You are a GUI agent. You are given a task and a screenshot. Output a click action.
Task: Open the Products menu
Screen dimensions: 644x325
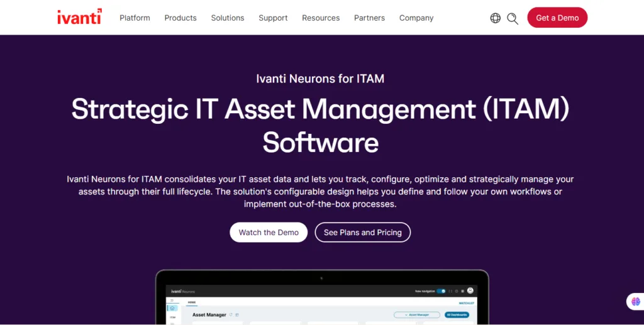point(180,18)
